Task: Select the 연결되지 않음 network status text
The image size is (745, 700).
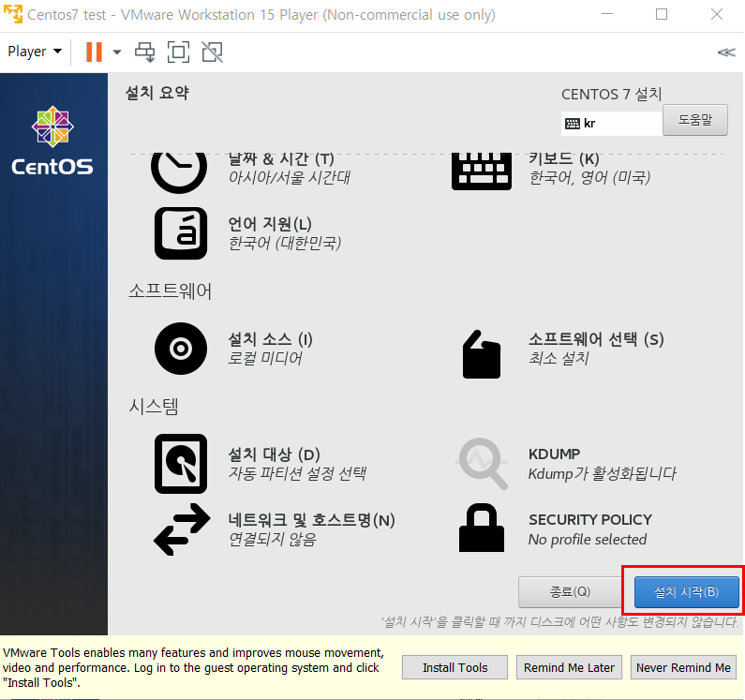Action: tap(273, 540)
